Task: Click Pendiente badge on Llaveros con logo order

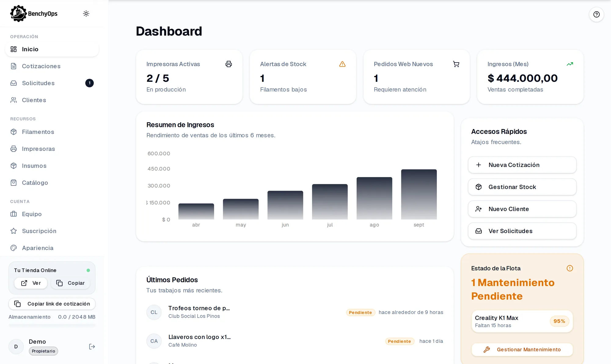Action: tap(400, 341)
